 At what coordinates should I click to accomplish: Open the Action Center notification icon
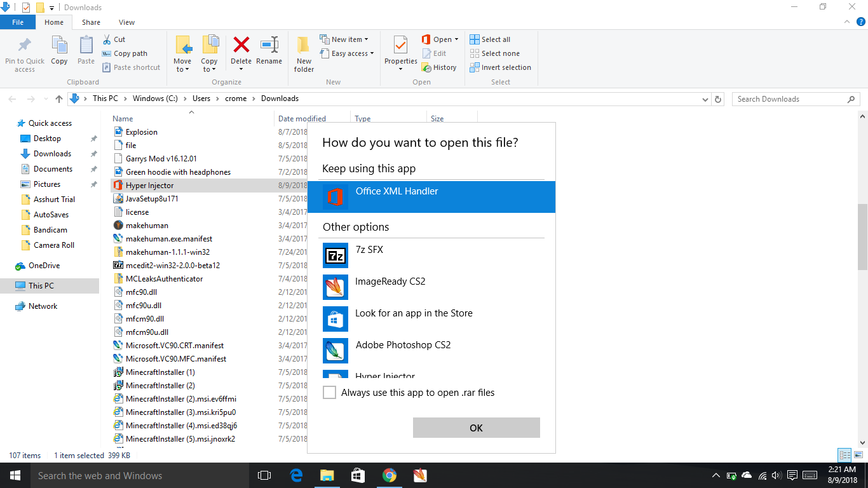(792, 475)
